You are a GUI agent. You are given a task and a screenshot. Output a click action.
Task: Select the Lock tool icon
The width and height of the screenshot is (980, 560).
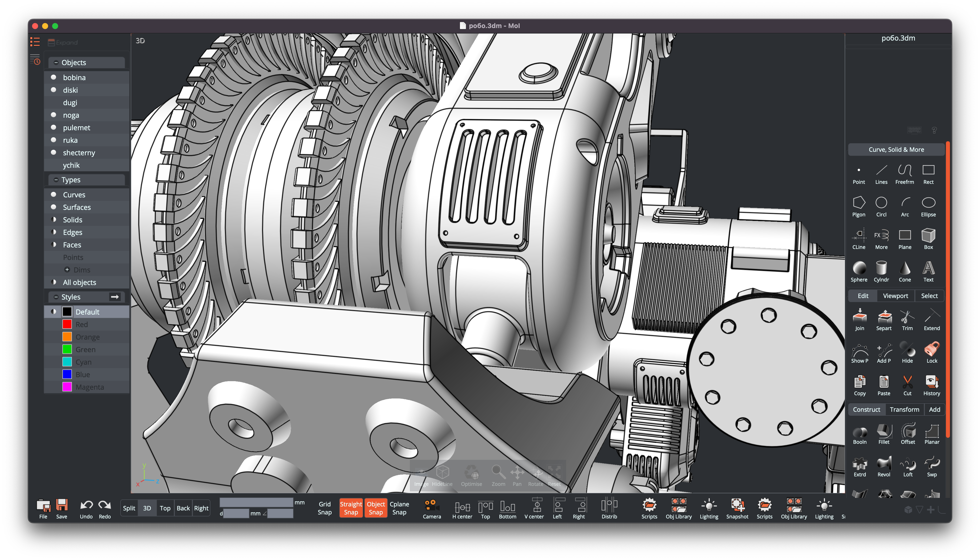tap(932, 352)
